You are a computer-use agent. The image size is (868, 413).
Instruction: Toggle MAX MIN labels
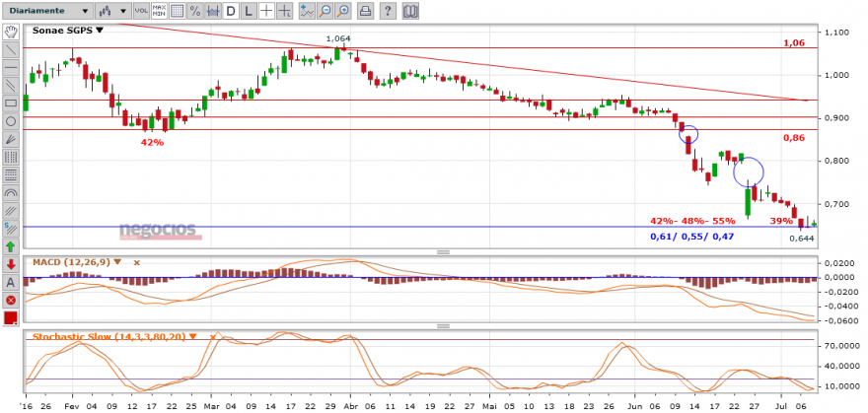[159, 10]
